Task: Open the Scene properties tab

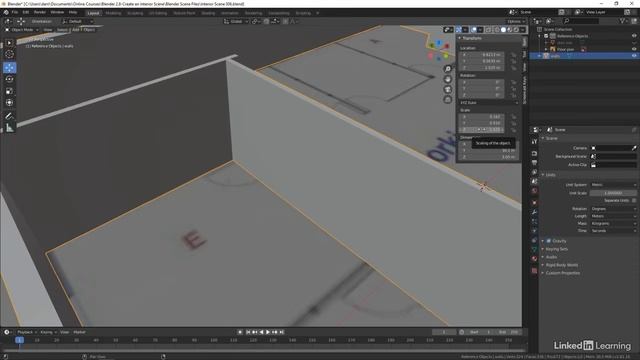Action: click(x=535, y=182)
